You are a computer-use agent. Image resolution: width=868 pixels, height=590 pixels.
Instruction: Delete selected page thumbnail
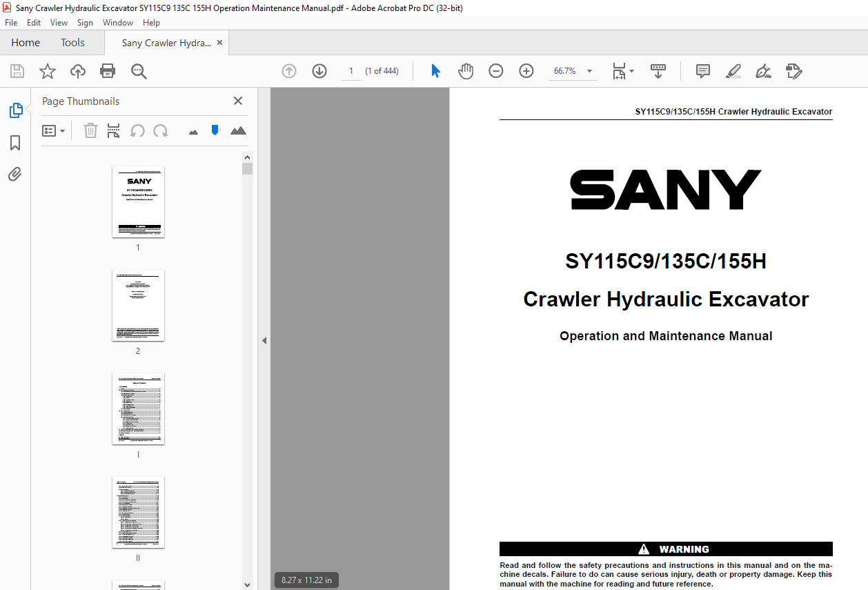click(x=90, y=130)
